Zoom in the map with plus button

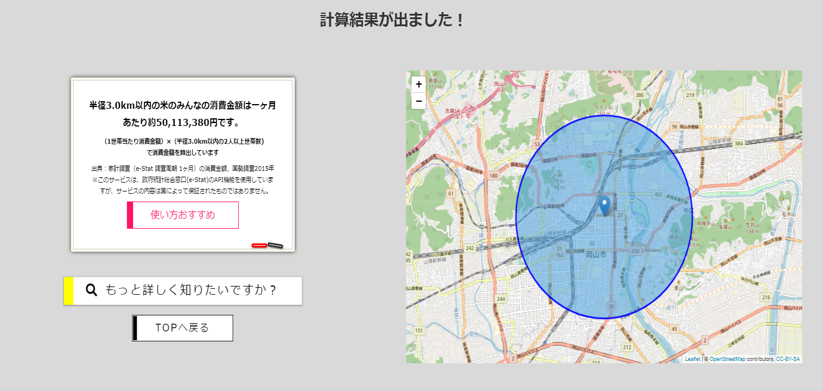point(418,84)
